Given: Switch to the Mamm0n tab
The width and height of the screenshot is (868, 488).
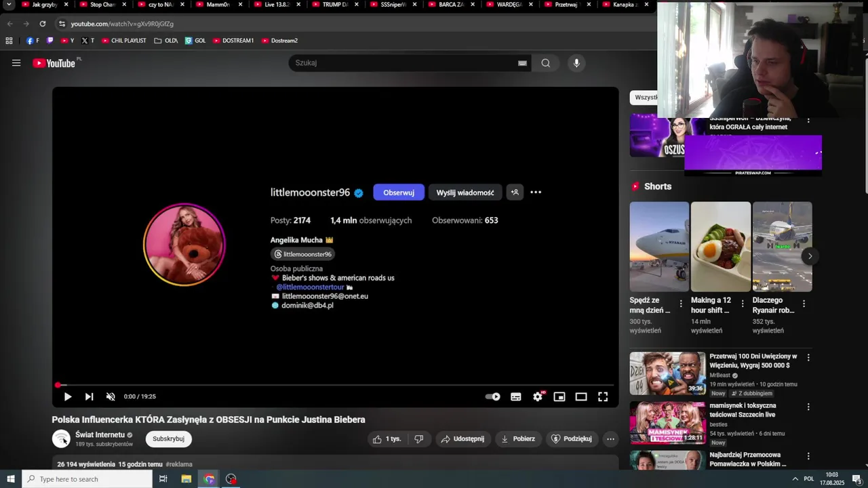Looking at the screenshot, I should point(218,5).
